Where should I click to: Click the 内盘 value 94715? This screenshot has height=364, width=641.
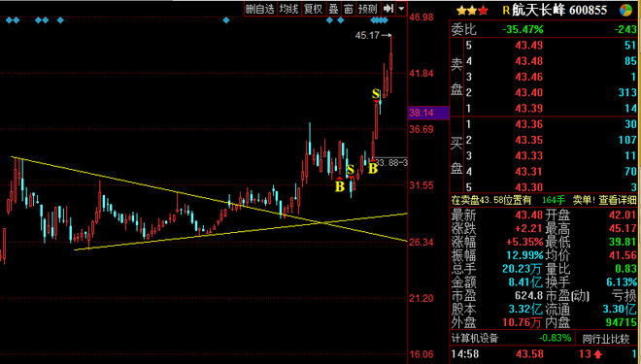click(x=621, y=322)
